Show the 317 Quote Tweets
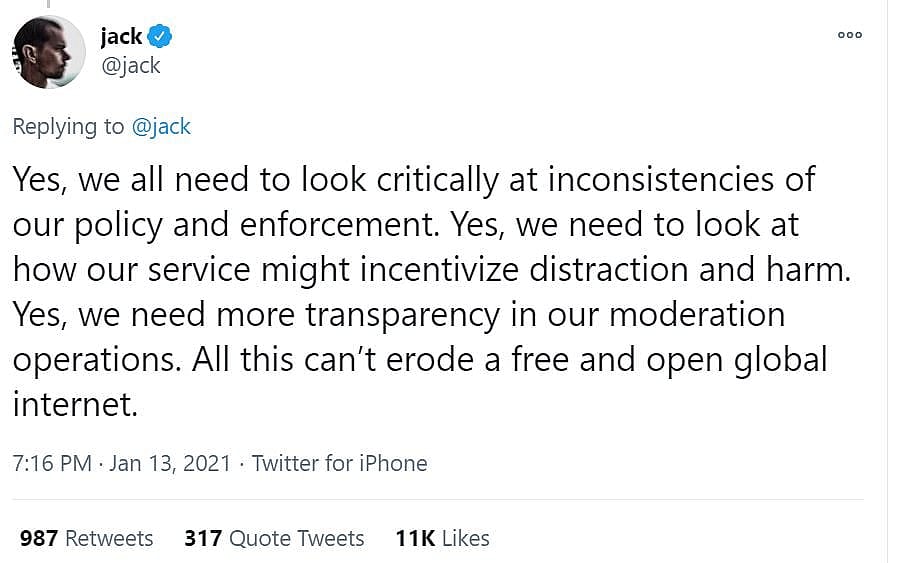 coord(274,538)
